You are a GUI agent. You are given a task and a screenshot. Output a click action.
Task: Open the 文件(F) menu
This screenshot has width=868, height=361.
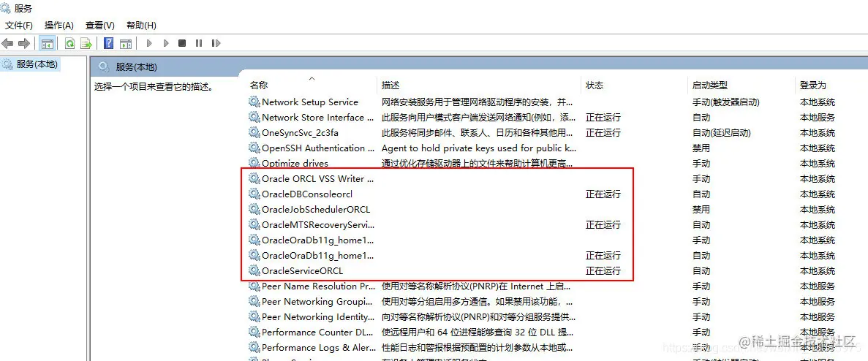19,26
